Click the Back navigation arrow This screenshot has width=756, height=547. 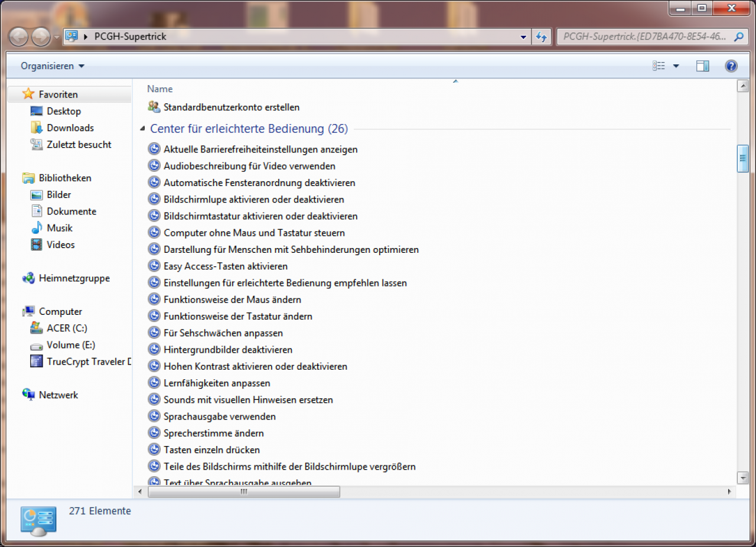[18, 37]
